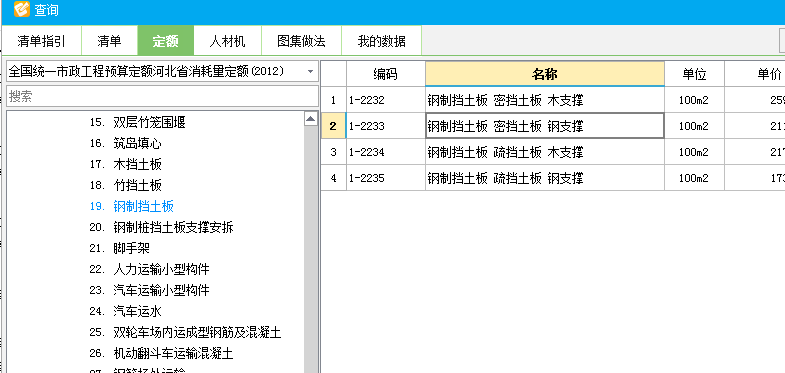Click the 查询 window app icon
The height and width of the screenshot is (373, 785).
point(21,9)
